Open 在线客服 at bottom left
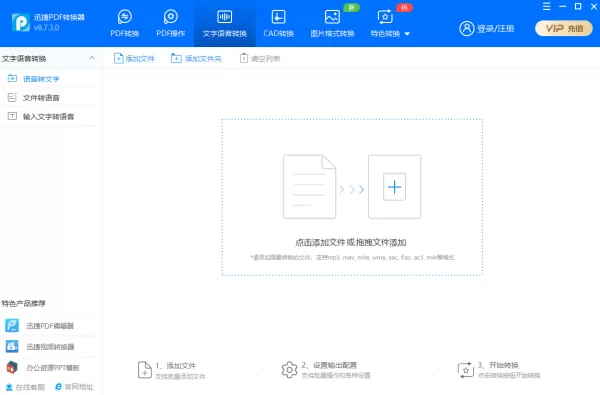The width and height of the screenshot is (600, 395). click(25, 387)
